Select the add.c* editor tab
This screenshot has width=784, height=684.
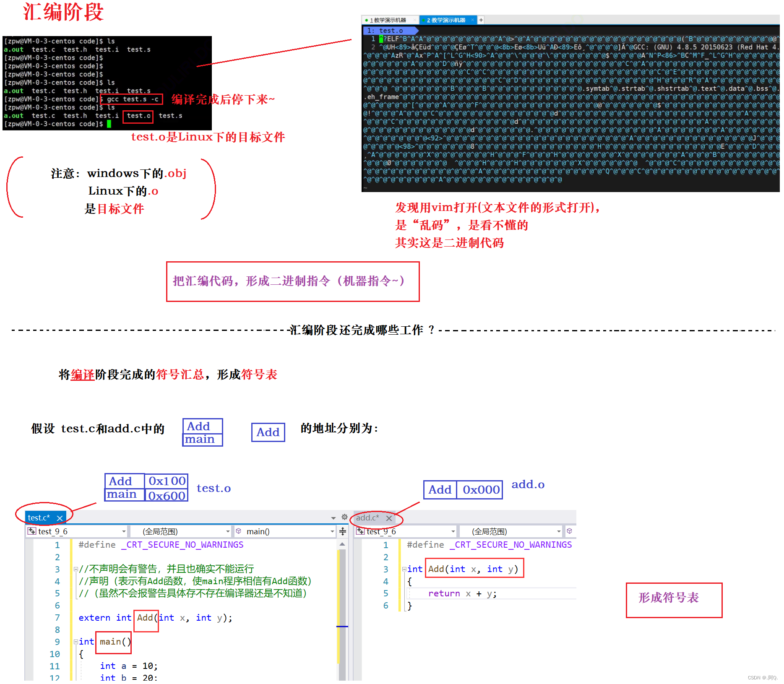point(367,518)
